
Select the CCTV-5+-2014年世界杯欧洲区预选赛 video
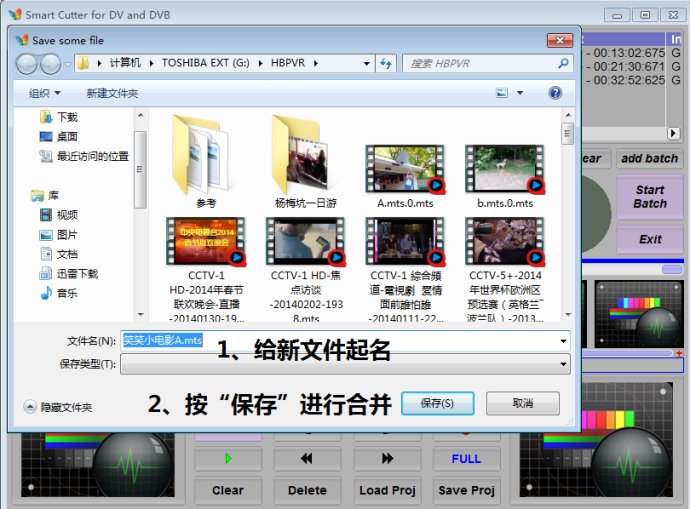coord(505,269)
